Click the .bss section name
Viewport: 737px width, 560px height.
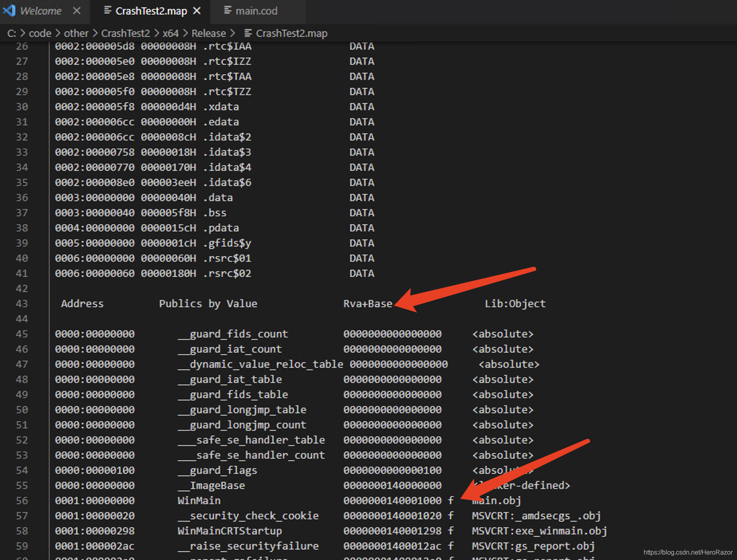click(215, 213)
